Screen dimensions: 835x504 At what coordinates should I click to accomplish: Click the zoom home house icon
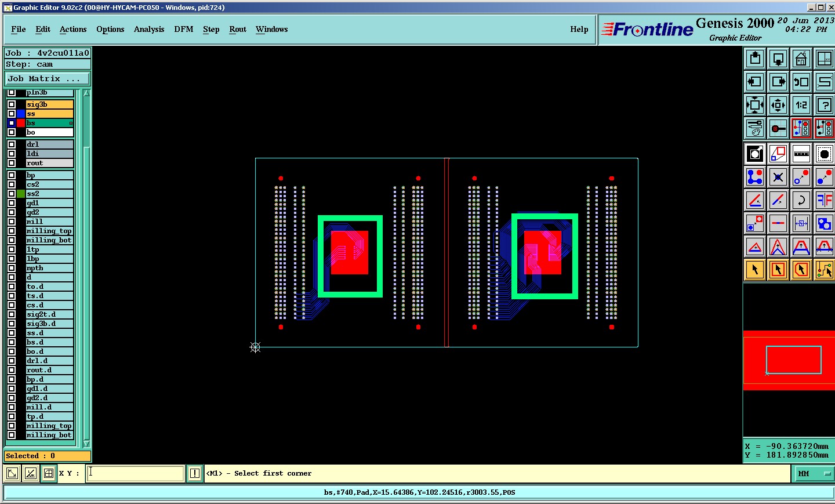[x=801, y=59]
